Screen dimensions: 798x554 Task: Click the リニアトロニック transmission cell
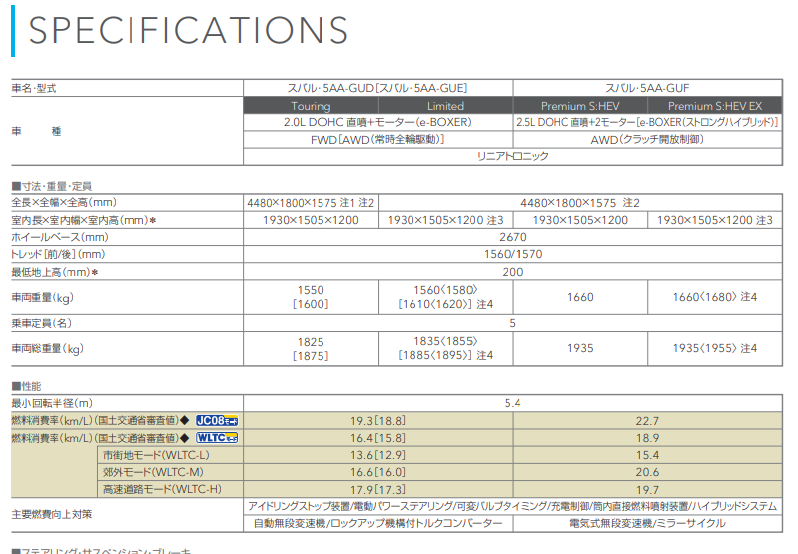coord(512,157)
